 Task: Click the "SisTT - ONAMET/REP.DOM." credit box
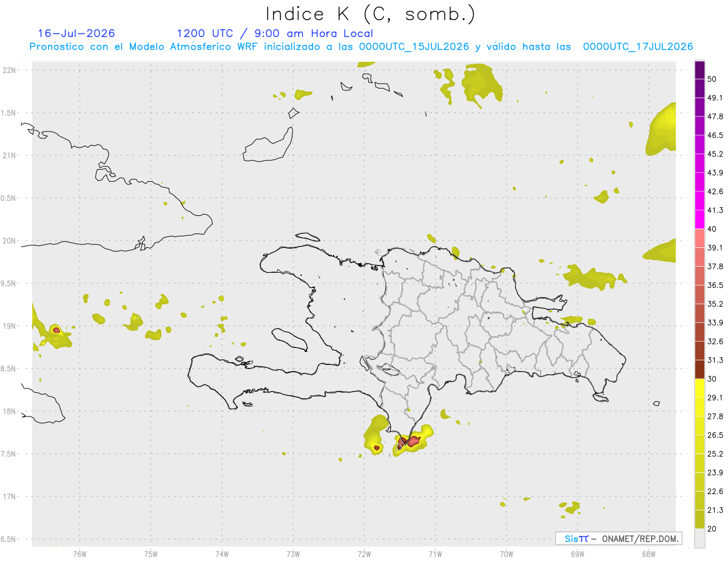coord(618,538)
